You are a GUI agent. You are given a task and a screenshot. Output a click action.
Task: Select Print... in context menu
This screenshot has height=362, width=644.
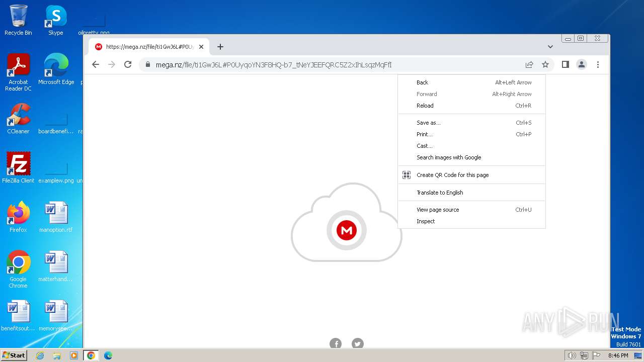(x=472, y=134)
